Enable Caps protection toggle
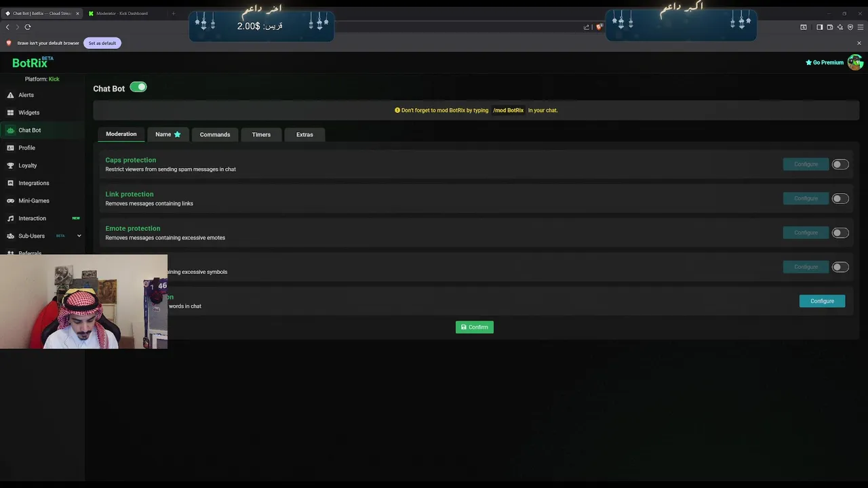Viewport: 868px width, 488px height. [x=840, y=164]
